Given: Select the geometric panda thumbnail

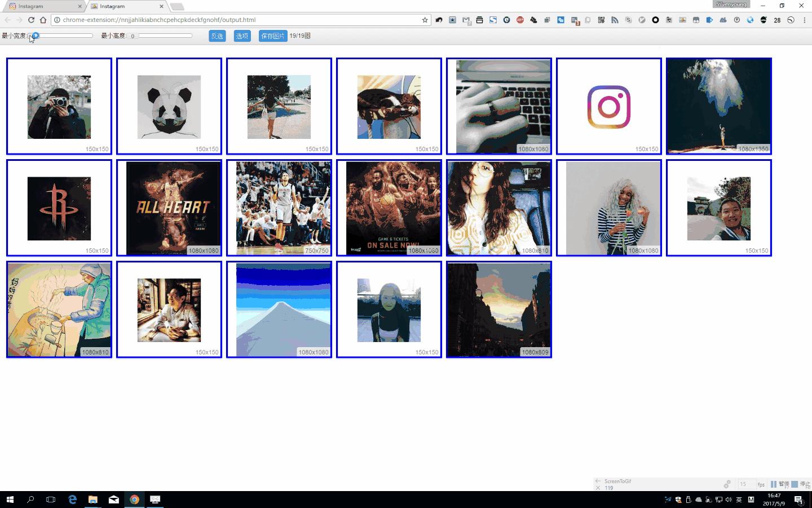Looking at the screenshot, I should 169,106.
